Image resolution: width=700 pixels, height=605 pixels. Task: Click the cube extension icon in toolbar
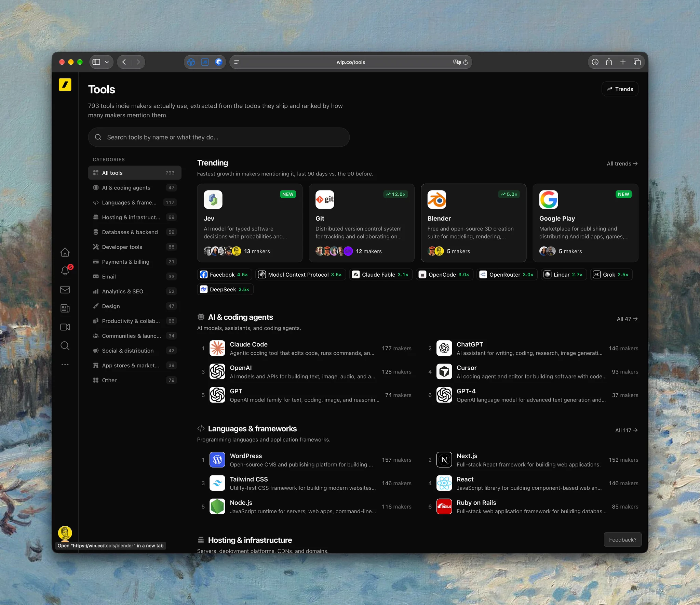click(191, 62)
